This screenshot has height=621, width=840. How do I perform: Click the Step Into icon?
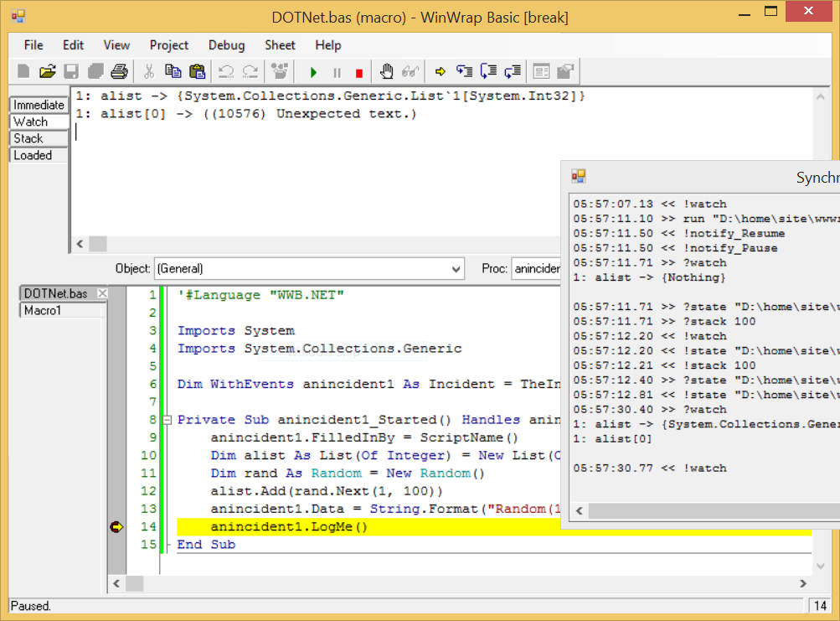[464, 71]
